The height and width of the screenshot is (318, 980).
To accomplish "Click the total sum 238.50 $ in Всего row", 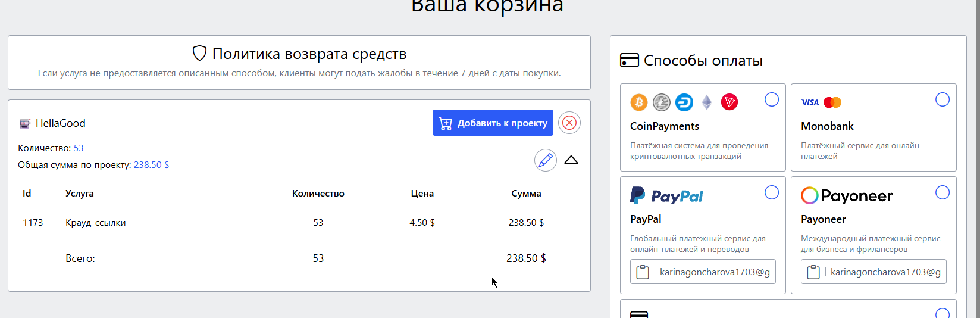I will point(526,258).
